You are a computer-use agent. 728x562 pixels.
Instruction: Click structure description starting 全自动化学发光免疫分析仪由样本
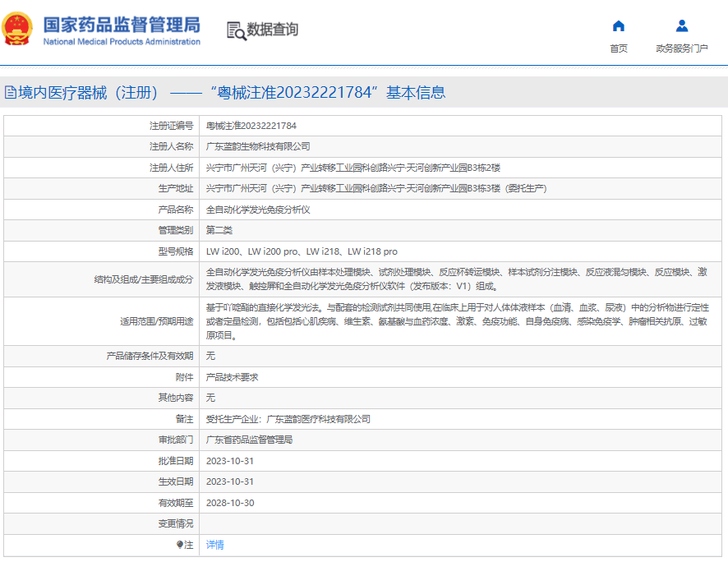coord(457,279)
